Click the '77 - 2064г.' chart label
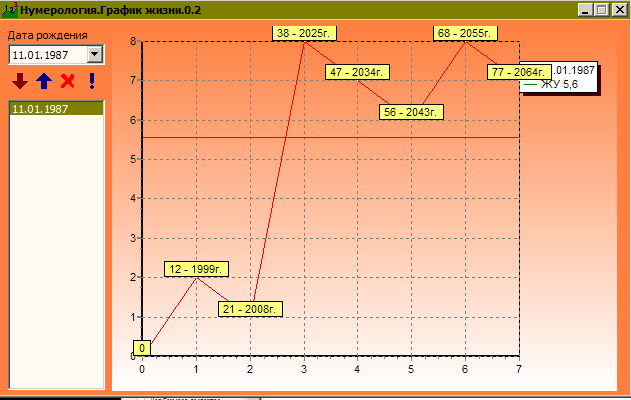Image resolution: width=631 pixels, height=400 pixels. (519, 72)
